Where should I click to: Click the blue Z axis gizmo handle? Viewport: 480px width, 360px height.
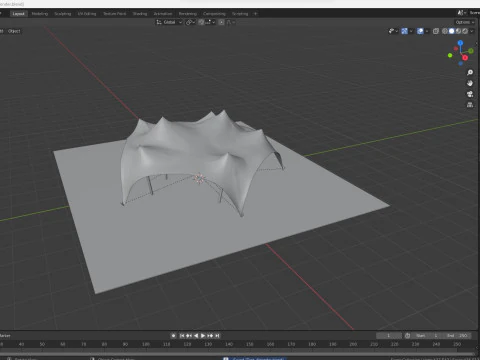460,43
